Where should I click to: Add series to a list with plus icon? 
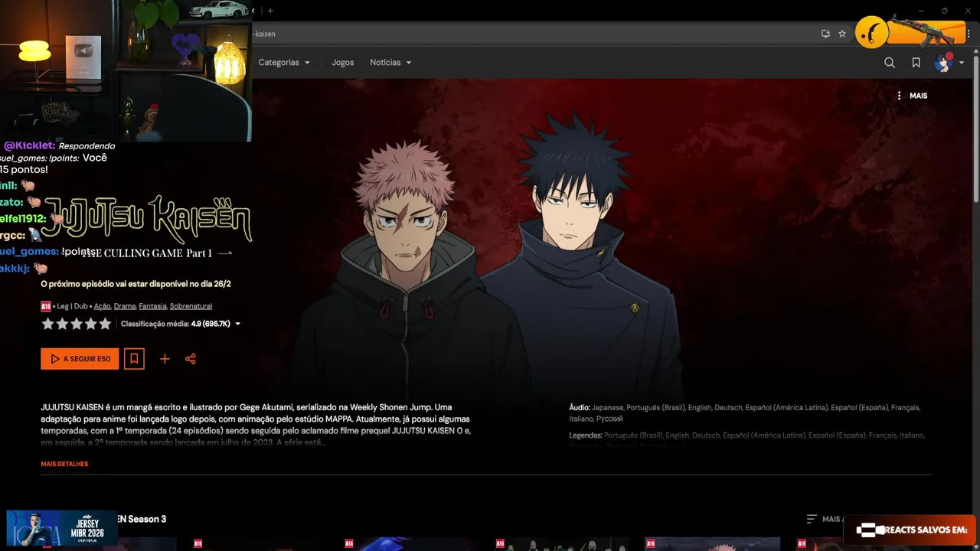coord(165,359)
